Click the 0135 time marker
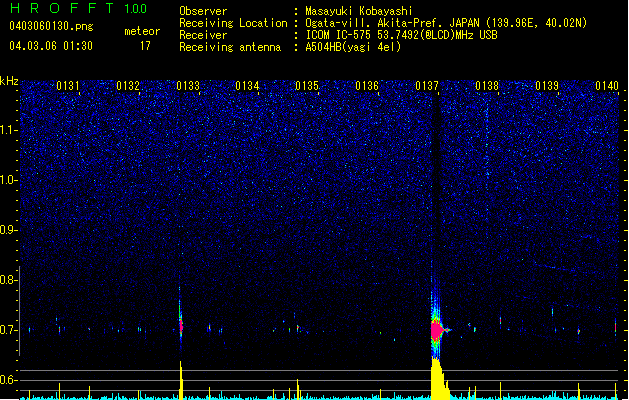This screenshot has width=629, height=400. tap(307, 86)
